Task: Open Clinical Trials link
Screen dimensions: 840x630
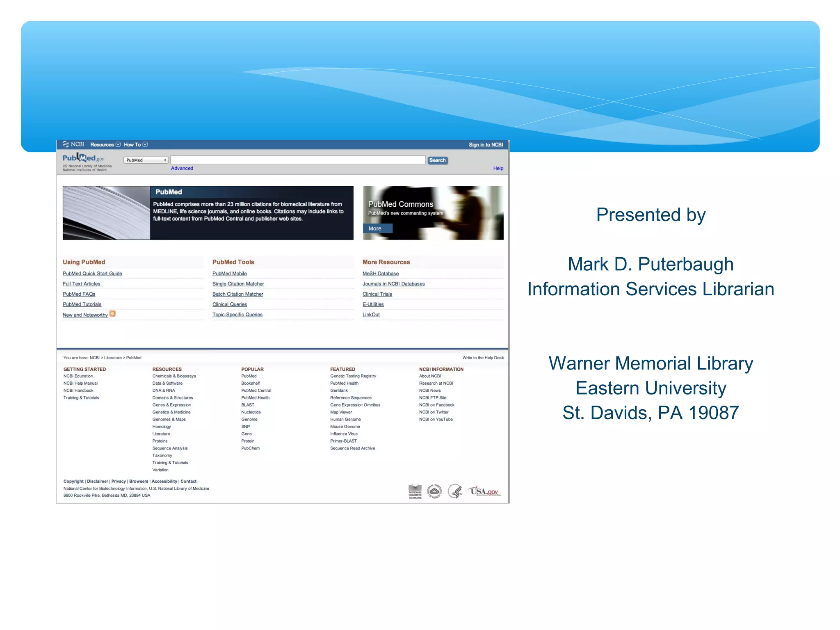Action: [x=377, y=294]
